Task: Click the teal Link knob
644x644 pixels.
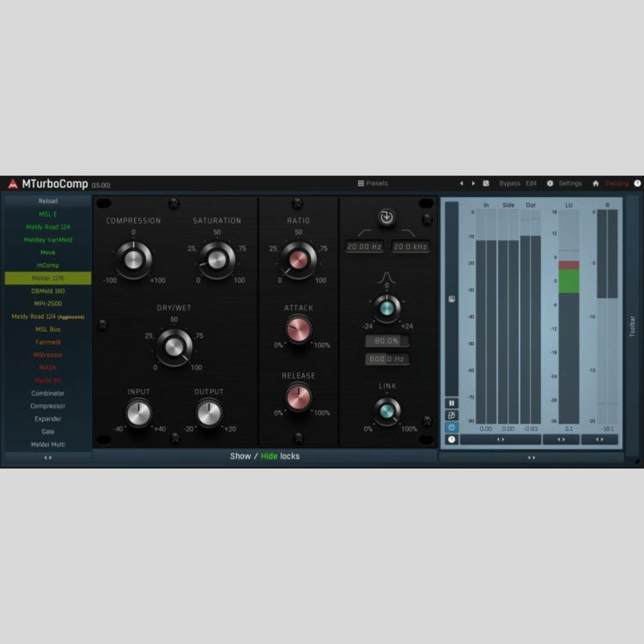Action: tap(386, 412)
